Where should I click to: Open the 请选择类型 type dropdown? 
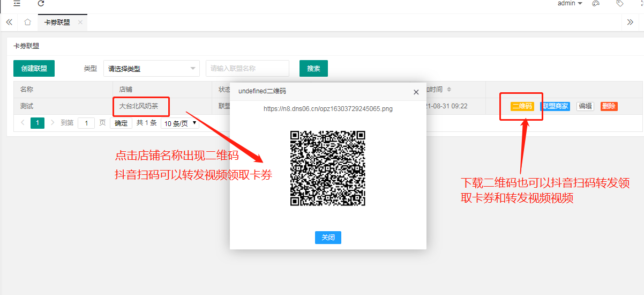(151, 69)
